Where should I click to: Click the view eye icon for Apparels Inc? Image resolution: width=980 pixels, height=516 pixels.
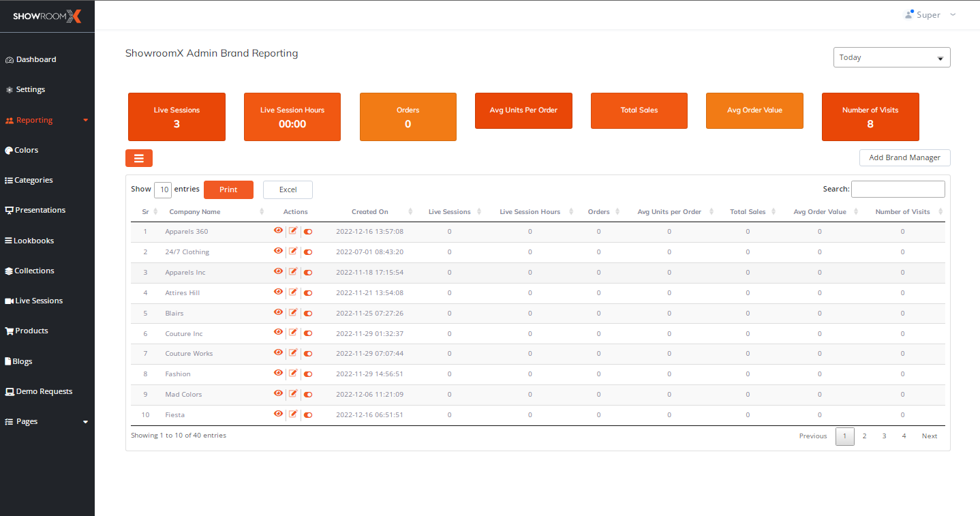tap(278, 272)
